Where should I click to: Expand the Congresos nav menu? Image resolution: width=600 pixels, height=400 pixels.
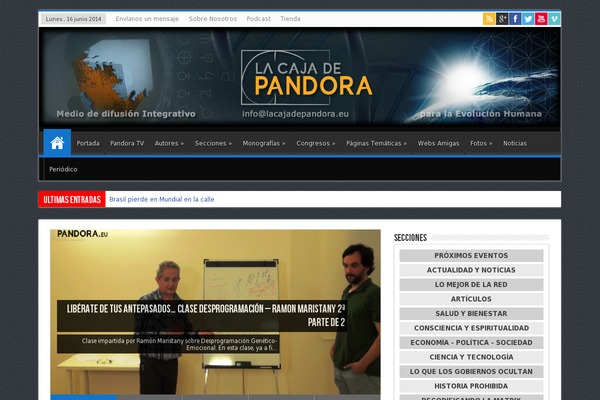click(315, 143)
